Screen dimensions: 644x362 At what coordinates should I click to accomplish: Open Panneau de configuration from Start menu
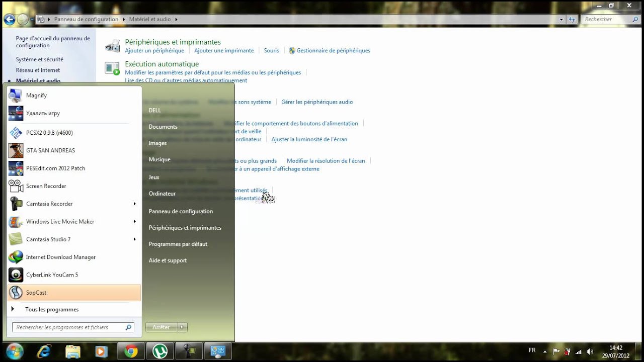[181, 211]
